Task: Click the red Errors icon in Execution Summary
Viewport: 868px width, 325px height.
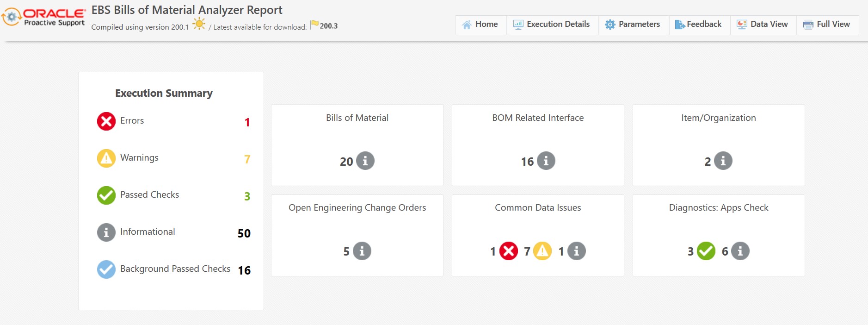Action: click(106, 121)
